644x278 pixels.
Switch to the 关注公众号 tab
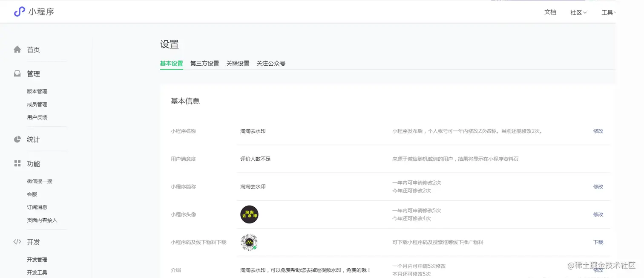point(271,64)
